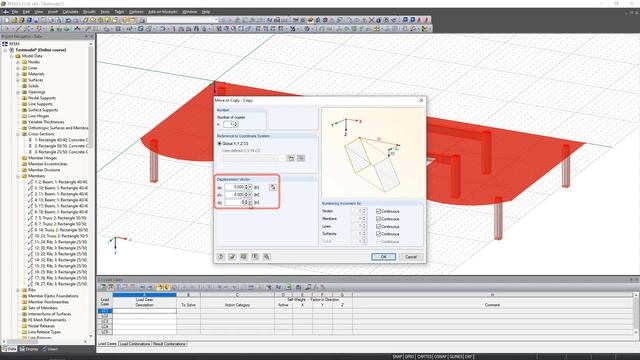Select LC1 row header in table
Viewport: 640px width, 360px height.
pyautogui.click(x=105, y=311)
